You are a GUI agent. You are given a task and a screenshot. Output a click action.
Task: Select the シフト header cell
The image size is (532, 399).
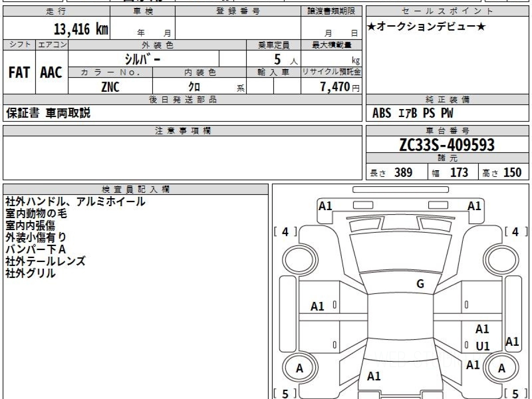click(x=20, y=45)
